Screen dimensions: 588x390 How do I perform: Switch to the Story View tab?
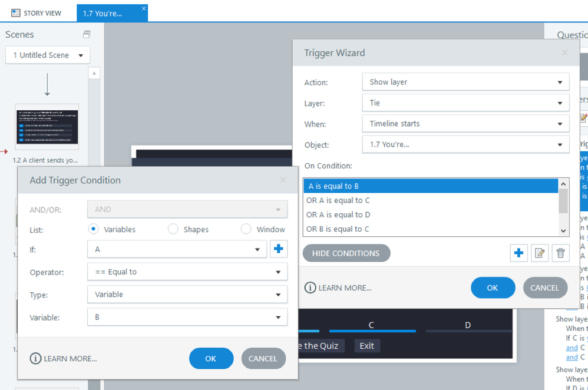(x=37, y=13)
